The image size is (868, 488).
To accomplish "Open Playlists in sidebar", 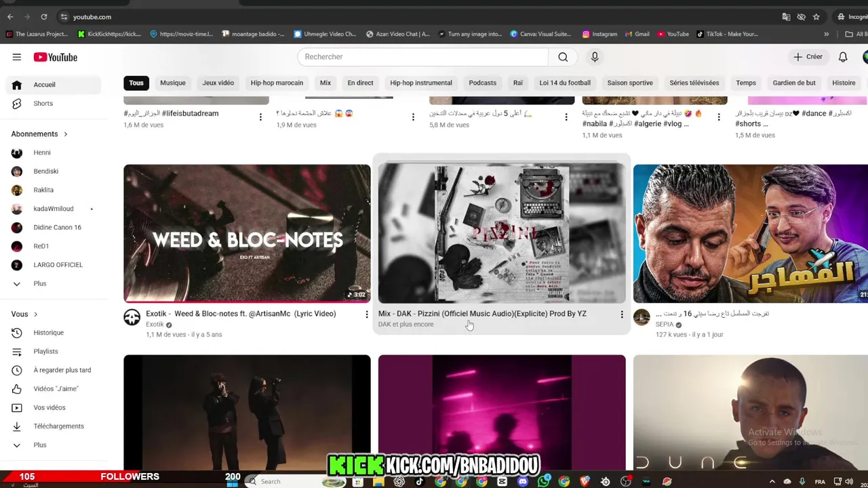I will pos(54,351).
